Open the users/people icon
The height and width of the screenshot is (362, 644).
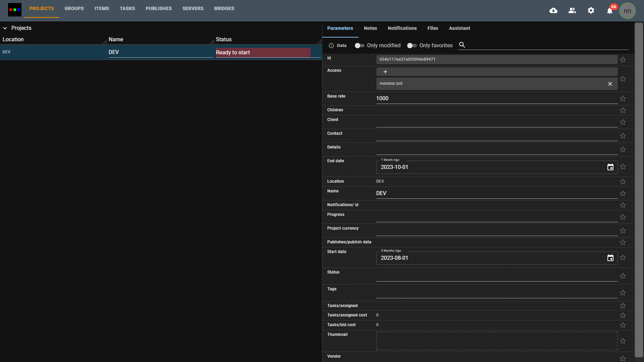(572, 11)
